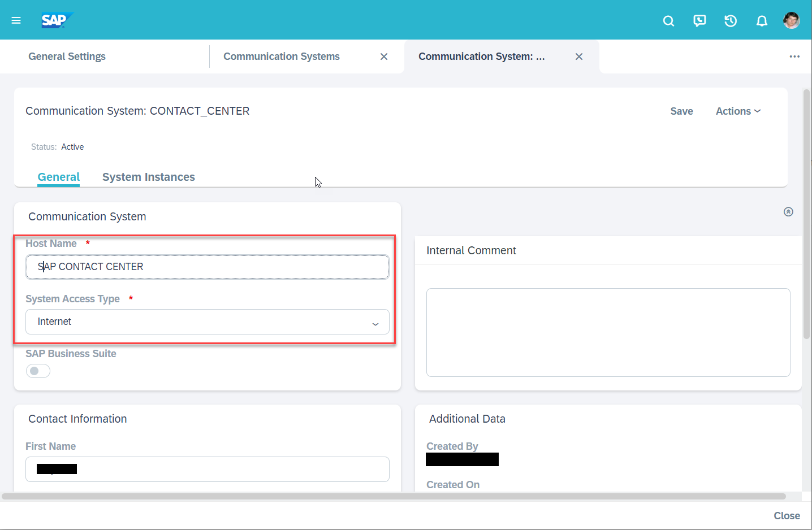Click the Contact Information heading
812x530 pixels.
[77, 419]
